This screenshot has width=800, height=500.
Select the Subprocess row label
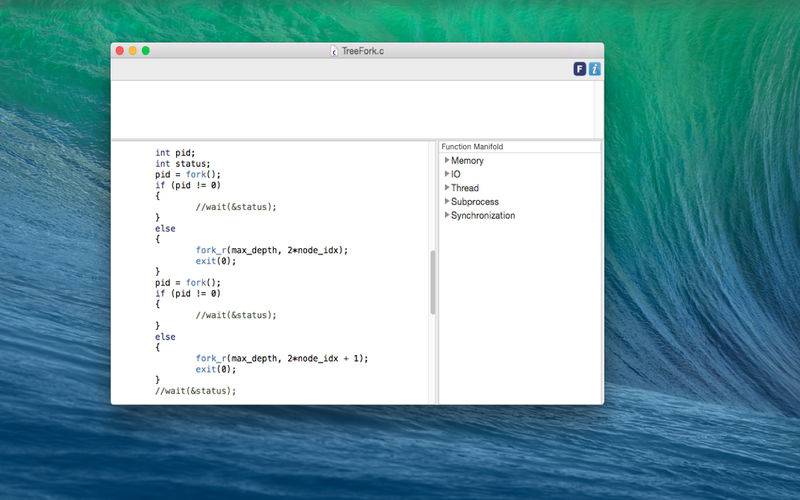[475, 202]
